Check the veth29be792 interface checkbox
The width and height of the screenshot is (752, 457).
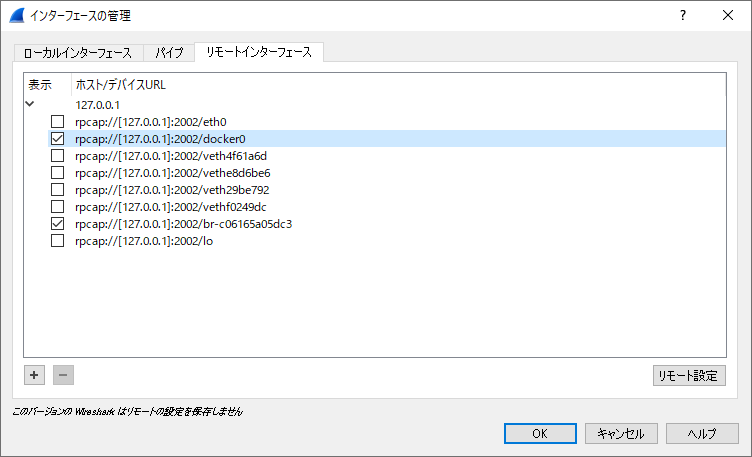(x=58, y=190)
